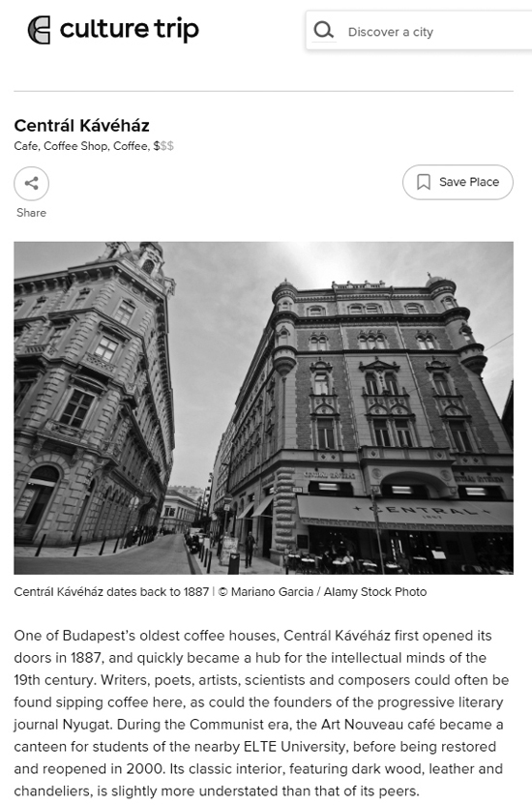Focus the Discover a city search field
The width and height of the screenshot is (532, 805).
419,31
